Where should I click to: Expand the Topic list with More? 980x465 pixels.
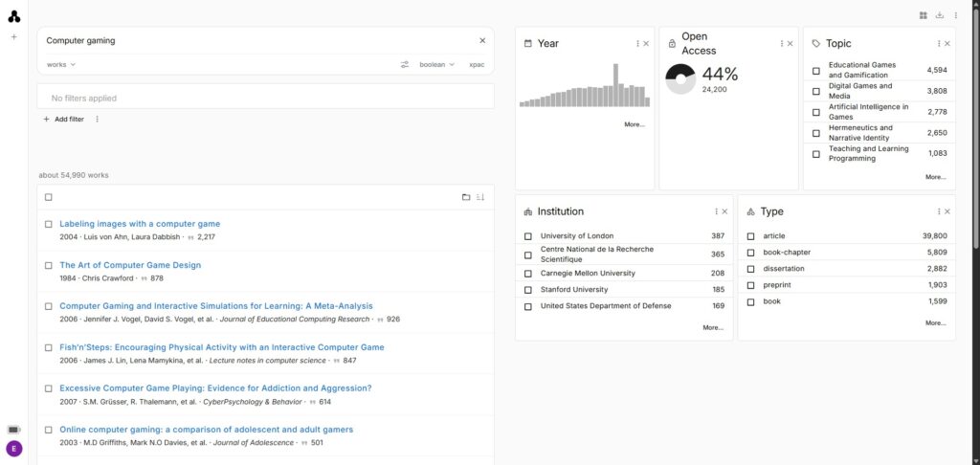click(x=936, y=178)
